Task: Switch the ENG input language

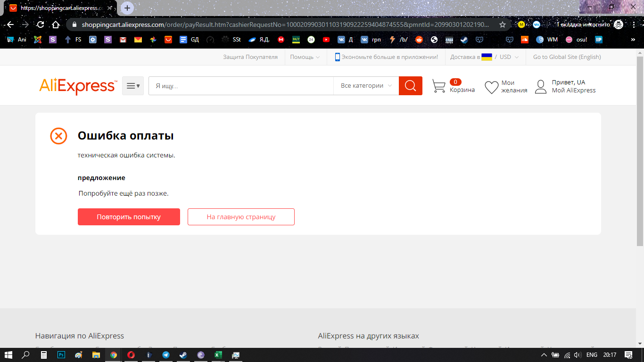Action: point(592,355)
